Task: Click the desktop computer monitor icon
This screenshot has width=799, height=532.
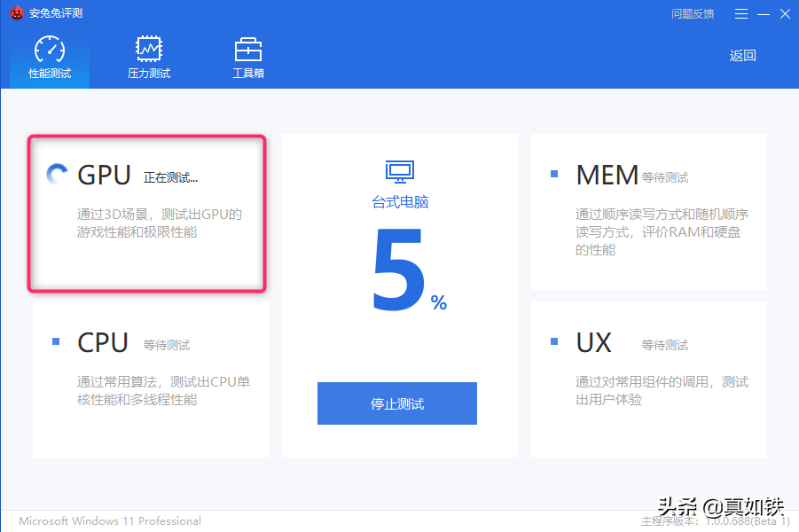Action: (x=399, y=171)
